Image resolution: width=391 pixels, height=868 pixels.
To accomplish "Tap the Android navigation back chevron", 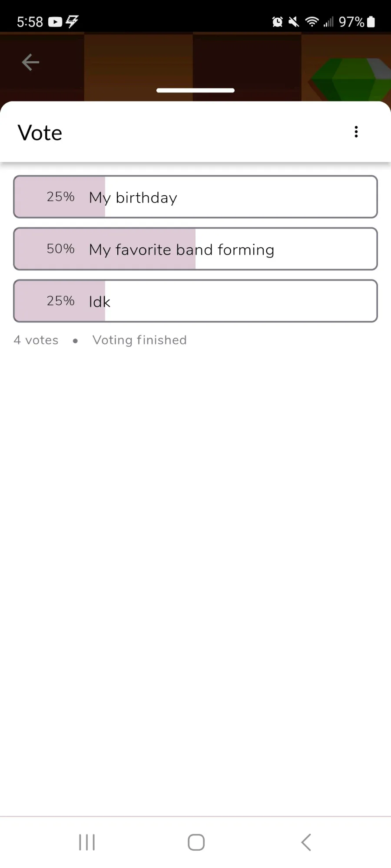I will (306, 842).
